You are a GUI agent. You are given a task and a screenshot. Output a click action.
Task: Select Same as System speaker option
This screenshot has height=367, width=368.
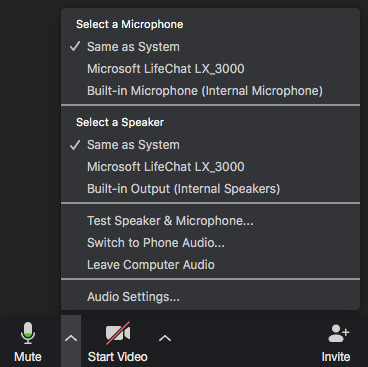pos(210,145)
